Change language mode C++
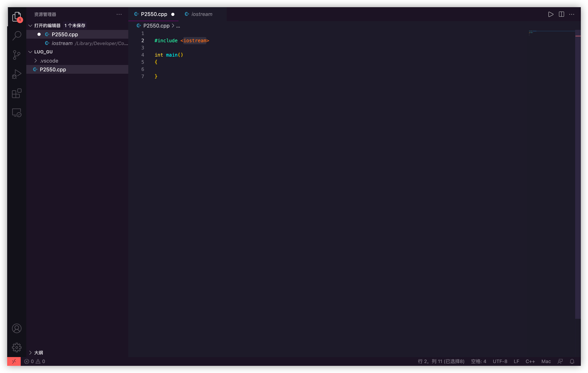Image resolution: width=588 pixels, height=373 pixels. 530,361
